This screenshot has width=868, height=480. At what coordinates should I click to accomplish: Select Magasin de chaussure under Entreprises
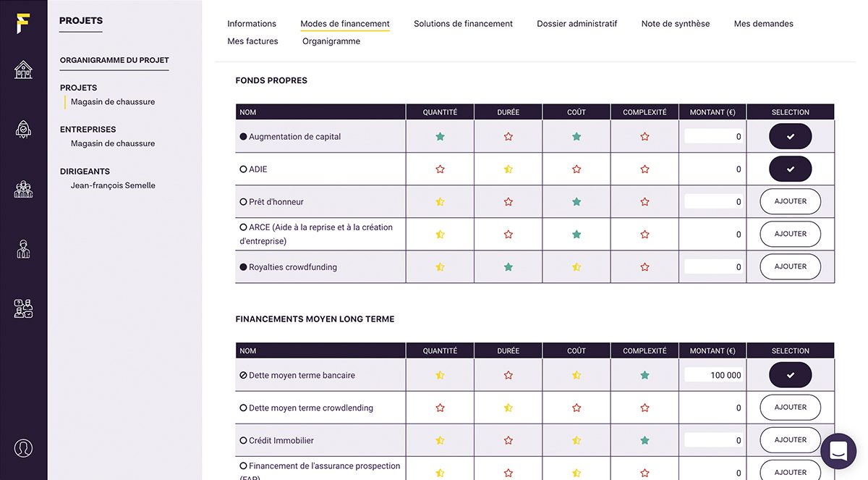pos(113,143)
